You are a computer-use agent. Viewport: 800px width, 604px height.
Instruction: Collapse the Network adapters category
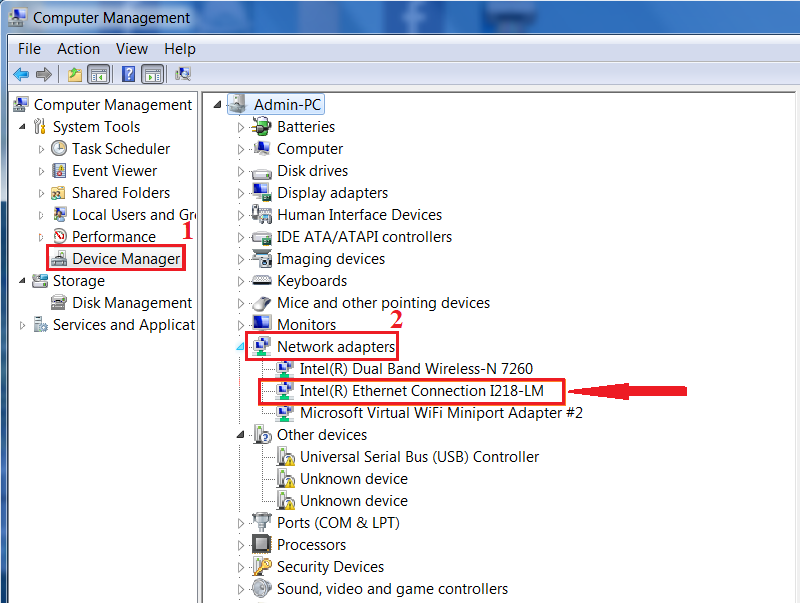[241, 347]
